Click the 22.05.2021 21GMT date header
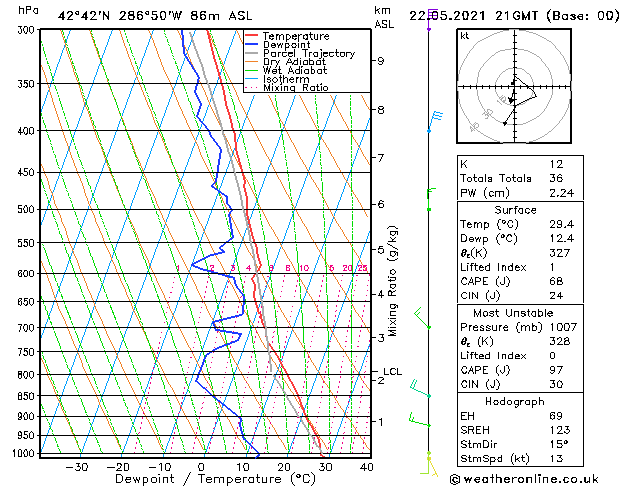This screenshot has height=486, width=629. (x=473, y=16)
